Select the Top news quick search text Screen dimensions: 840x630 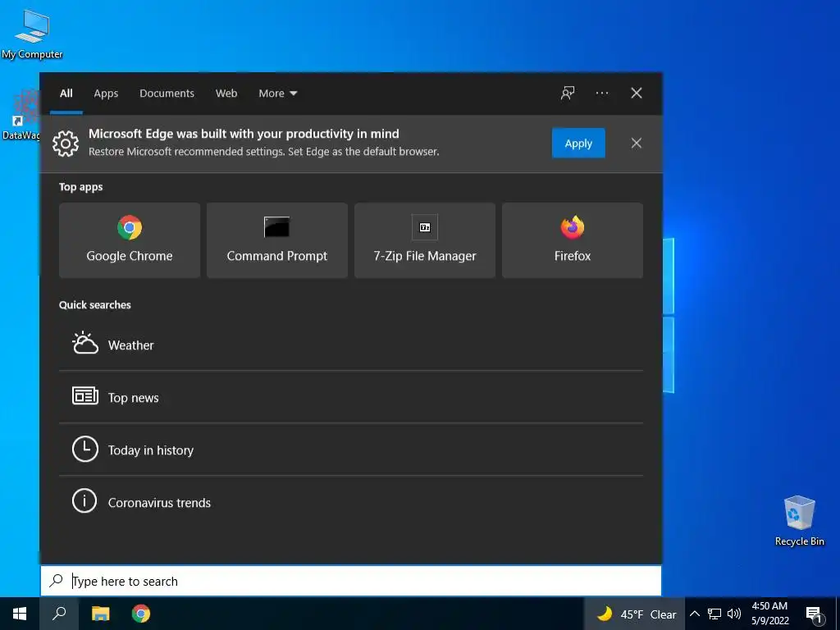pyautogui.click(x=134, y=398)
